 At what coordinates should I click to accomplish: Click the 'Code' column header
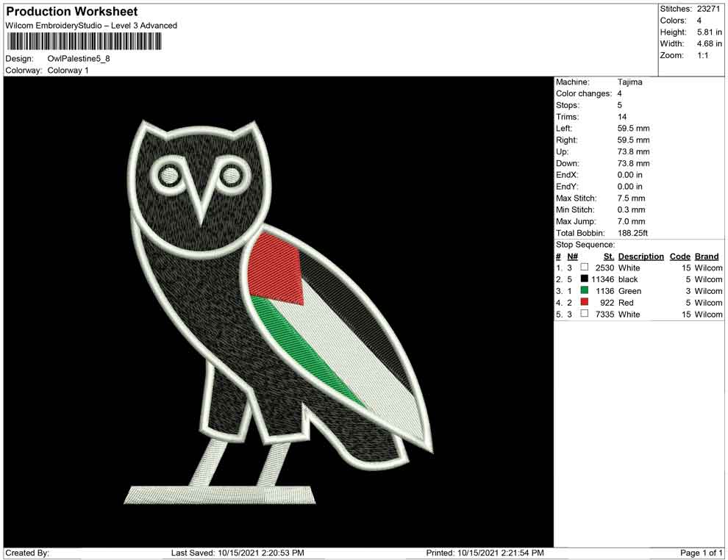coord(680,256)
